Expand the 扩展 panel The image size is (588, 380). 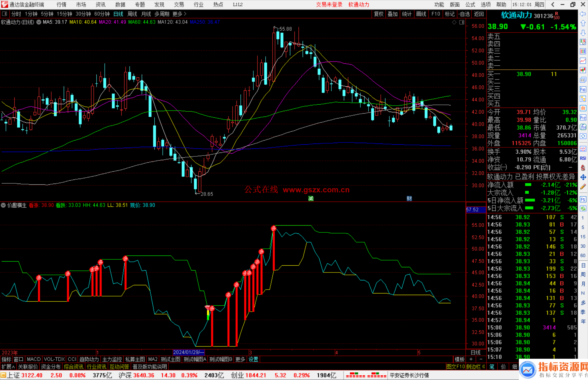(x=8, y=367)
